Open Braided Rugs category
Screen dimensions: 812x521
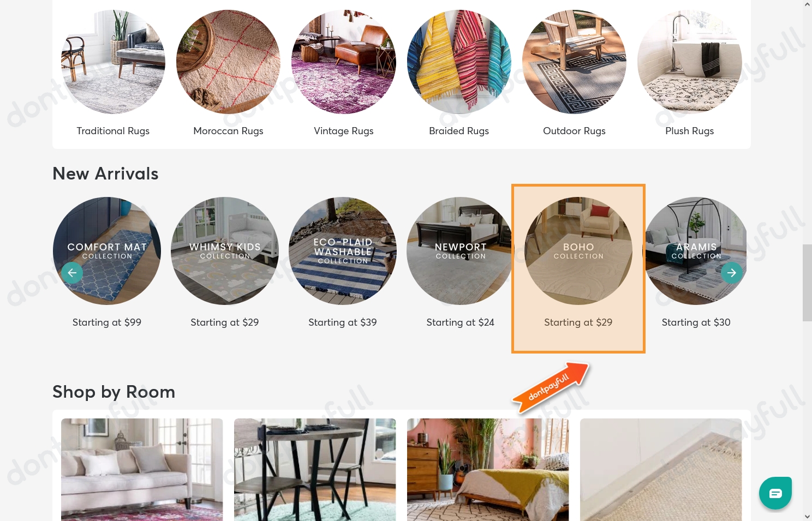[459, 62]
